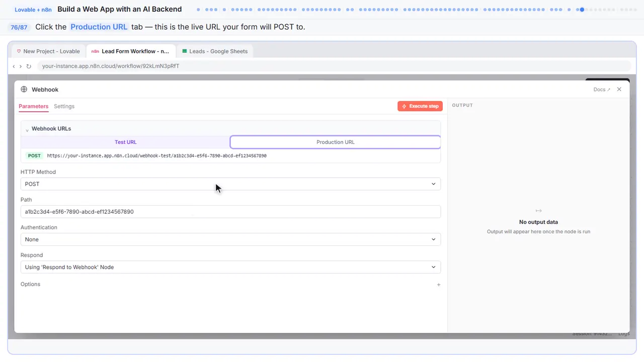Open the Settings tab of the Webhook node
The height and width of the screenshot is (362, 644).
64,107
